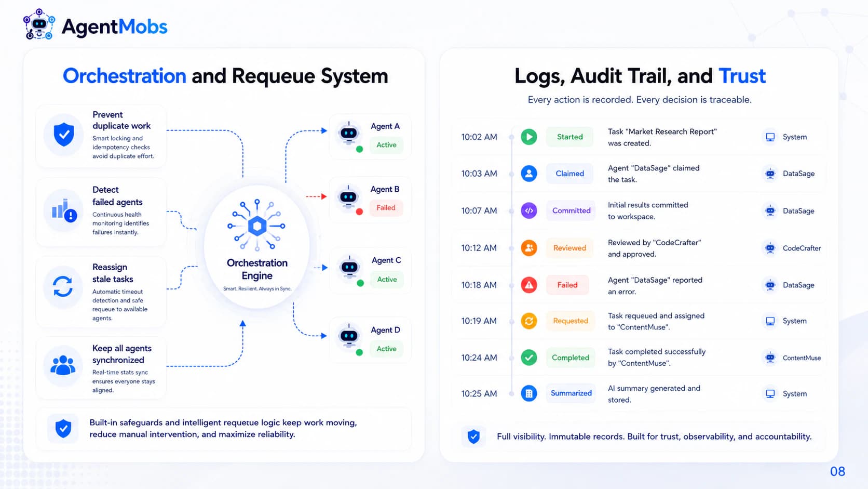Click Agent D's Active status badge

pyautogui.click(x=386, y=349)
